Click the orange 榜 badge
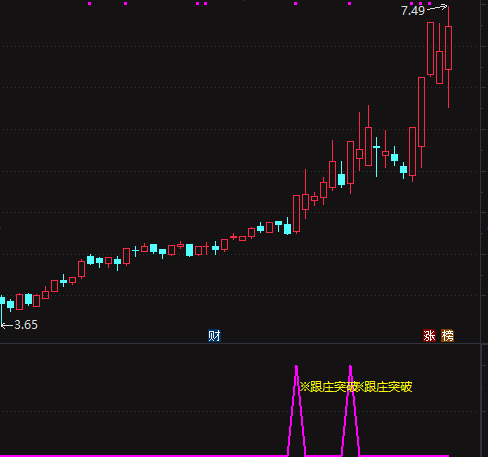Viewport: 488px width, 457px height. (447, 336)
